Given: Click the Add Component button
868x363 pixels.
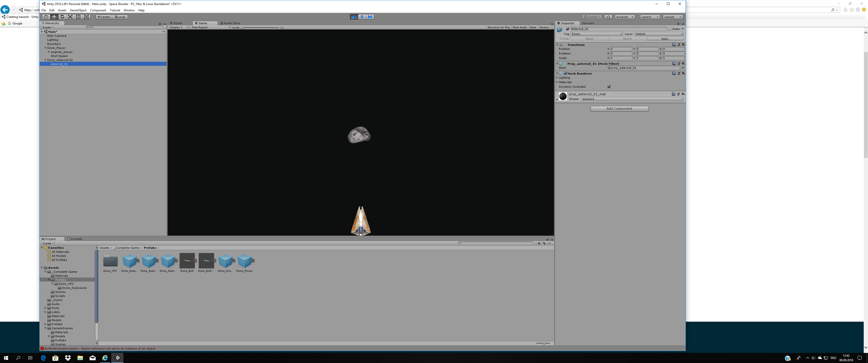Looking at the screenshot, I should pyautogui.click(x=619, y=108).
